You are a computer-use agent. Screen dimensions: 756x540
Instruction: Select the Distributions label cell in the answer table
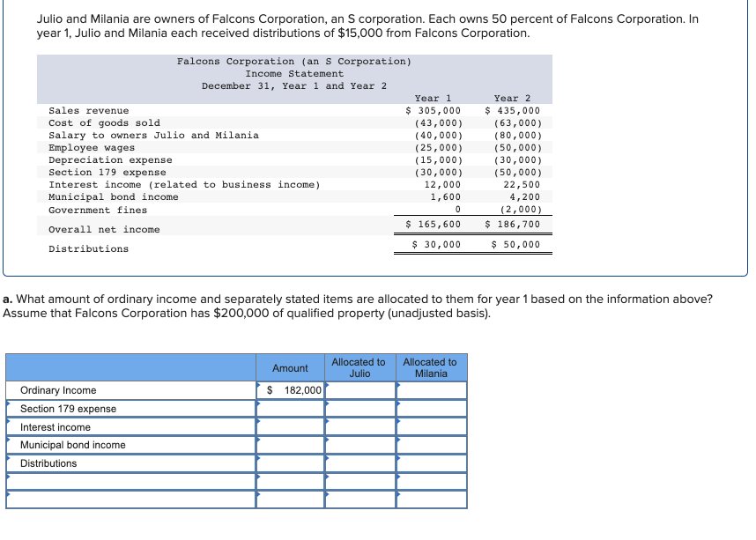pyautogui.click(x=130, y=463)
